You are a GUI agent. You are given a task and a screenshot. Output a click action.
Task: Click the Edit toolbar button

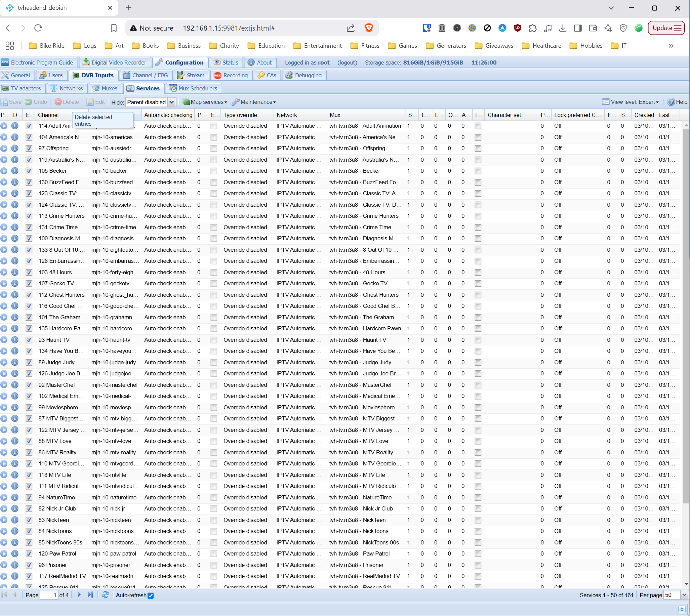pos(96,102)
